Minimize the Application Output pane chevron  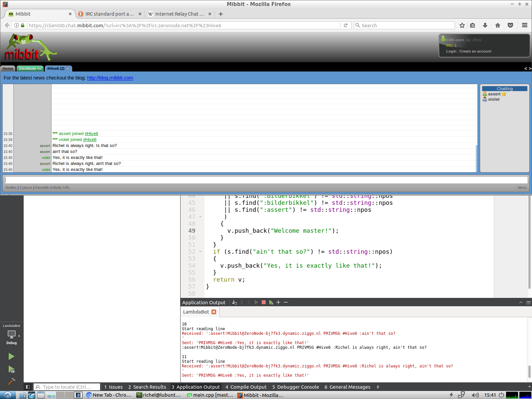pyautogui.click(x=521, y=303)
